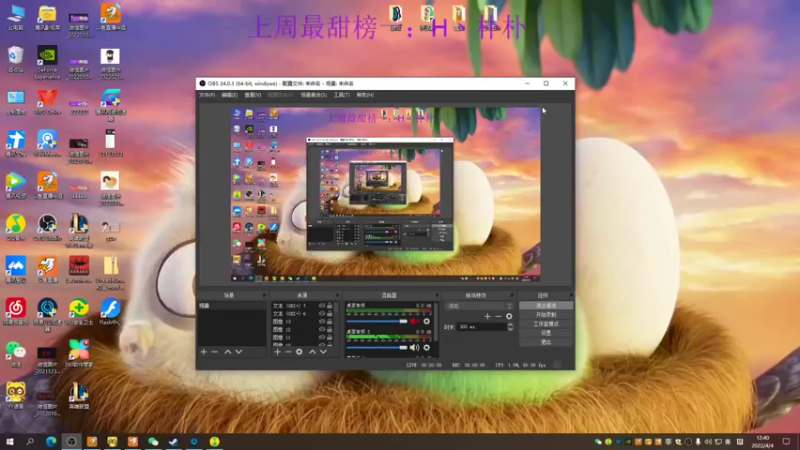Open the 编辑(E) menu

229,95
